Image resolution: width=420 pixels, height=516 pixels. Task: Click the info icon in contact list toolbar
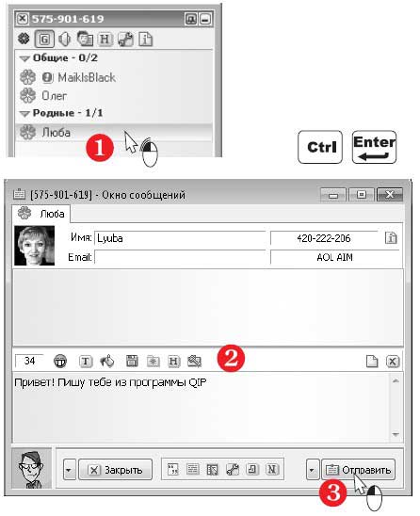(x=145, y=40)
